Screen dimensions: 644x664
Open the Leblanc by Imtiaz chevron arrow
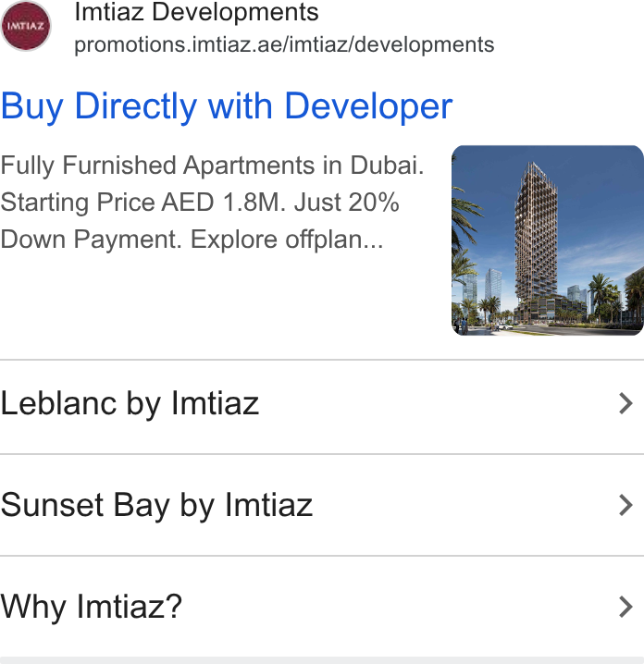(625, 403)
